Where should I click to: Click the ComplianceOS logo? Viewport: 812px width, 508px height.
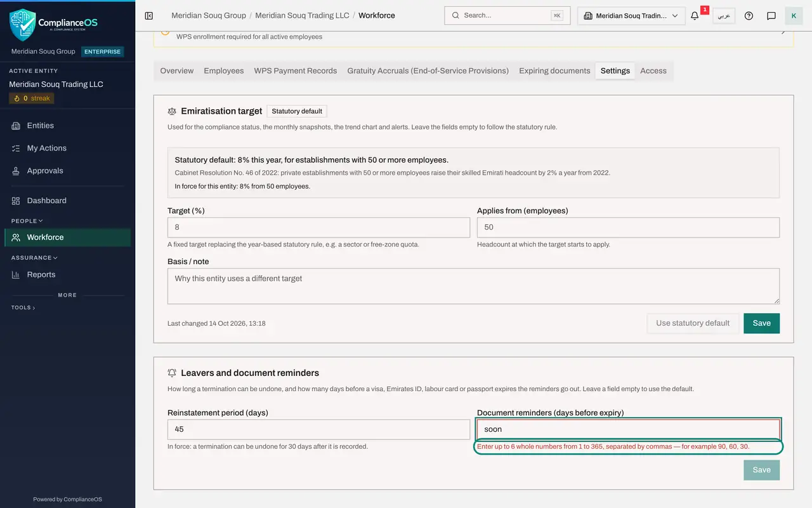click(54, 24)
